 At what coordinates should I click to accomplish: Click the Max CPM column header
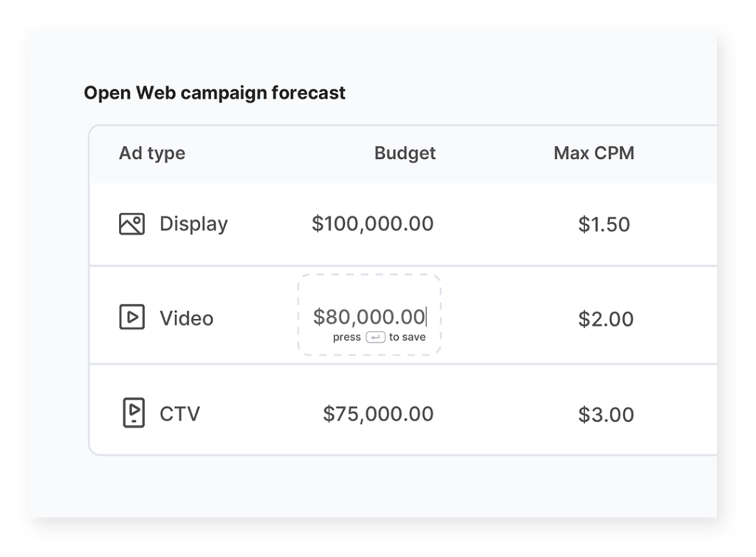point(594,153)
